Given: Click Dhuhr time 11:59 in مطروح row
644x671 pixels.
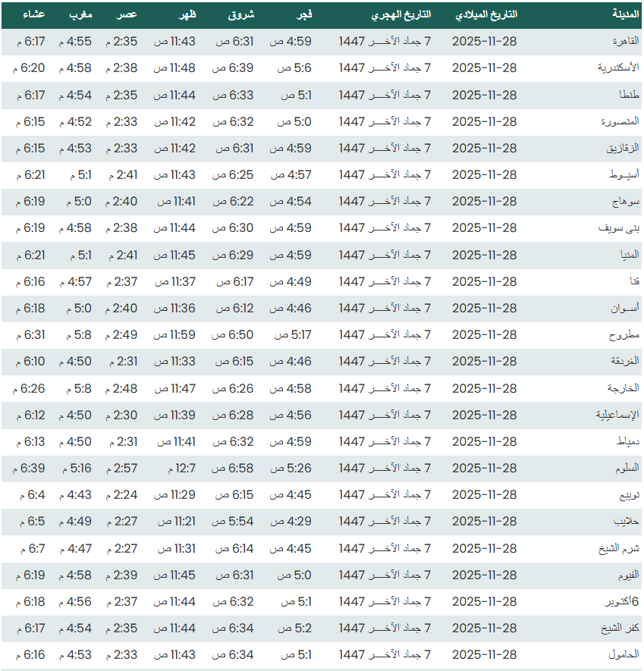Looking at the screenshot, I should tap(174, 335).
